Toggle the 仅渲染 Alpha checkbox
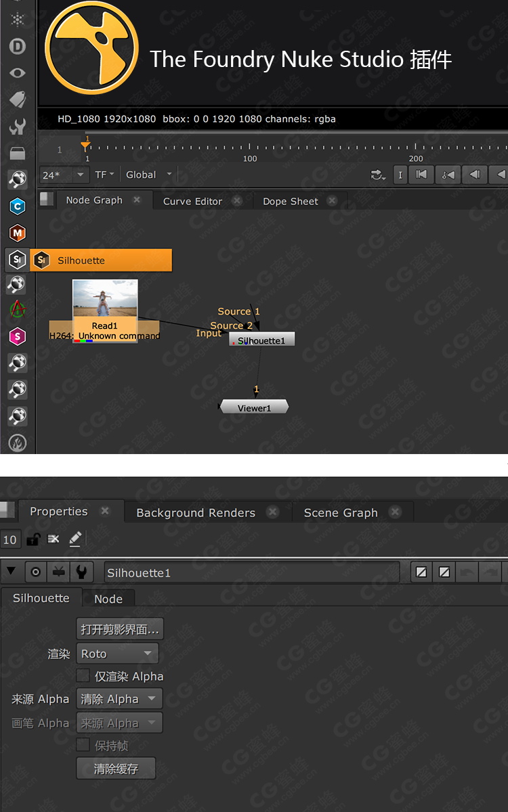The image size is (508, 812). coord(83,675)
